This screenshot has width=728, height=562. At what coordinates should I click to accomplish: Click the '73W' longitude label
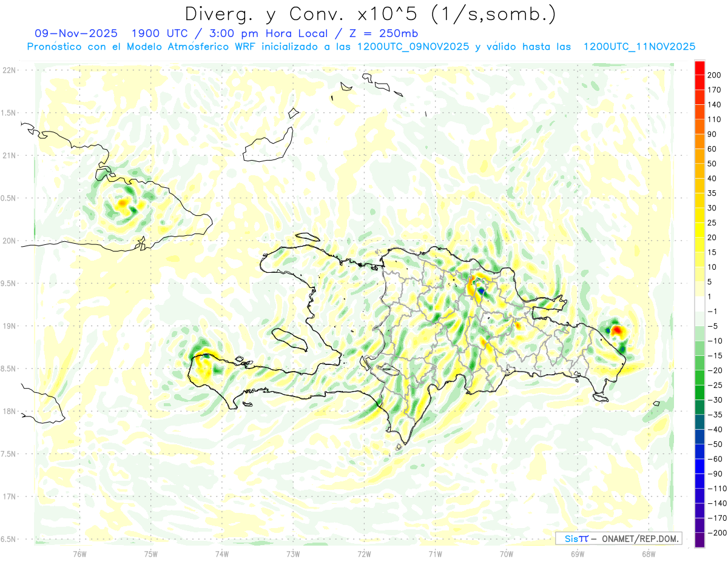tap(292, 554)
